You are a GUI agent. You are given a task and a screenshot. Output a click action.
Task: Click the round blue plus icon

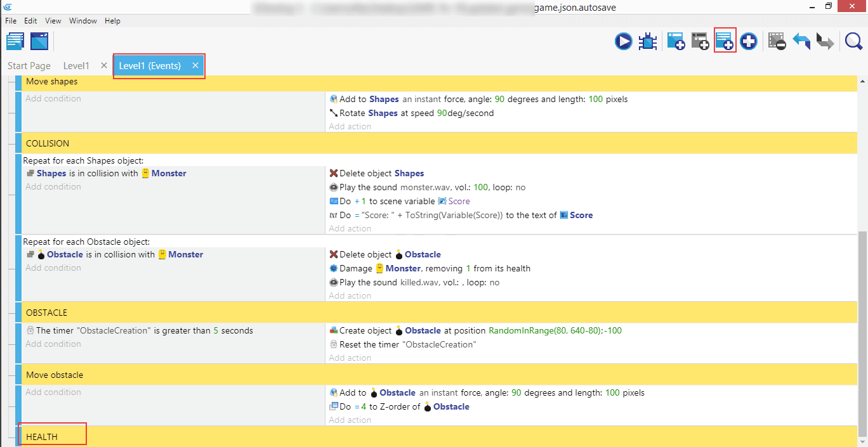pyautogui.click(x=749, y=42)
